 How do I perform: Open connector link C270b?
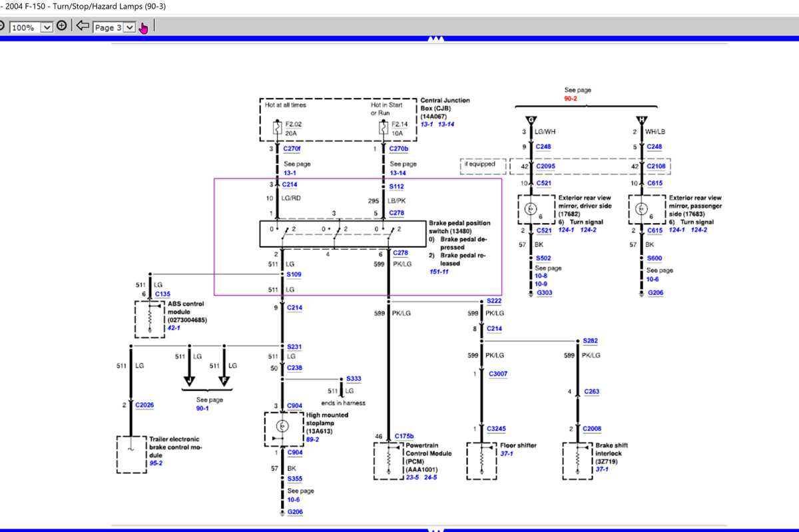(398, 149)
